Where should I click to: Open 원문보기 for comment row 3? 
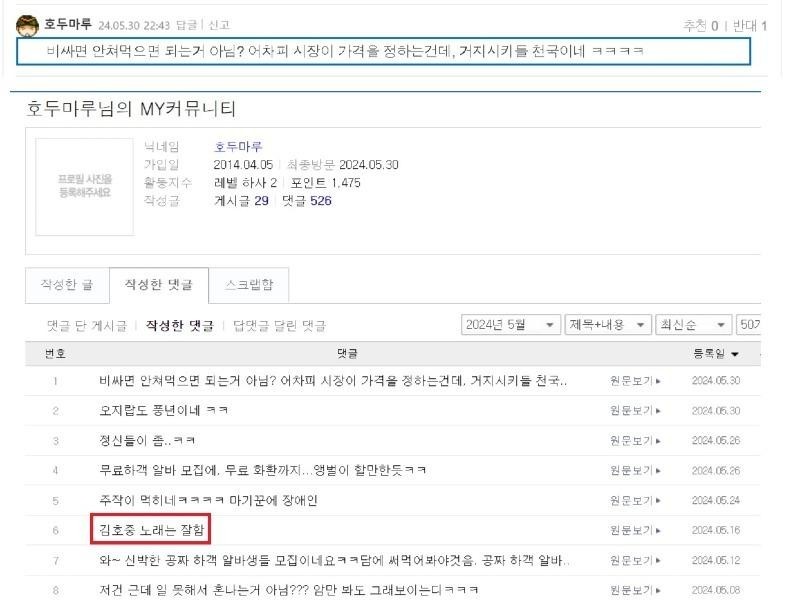point(635,441)
